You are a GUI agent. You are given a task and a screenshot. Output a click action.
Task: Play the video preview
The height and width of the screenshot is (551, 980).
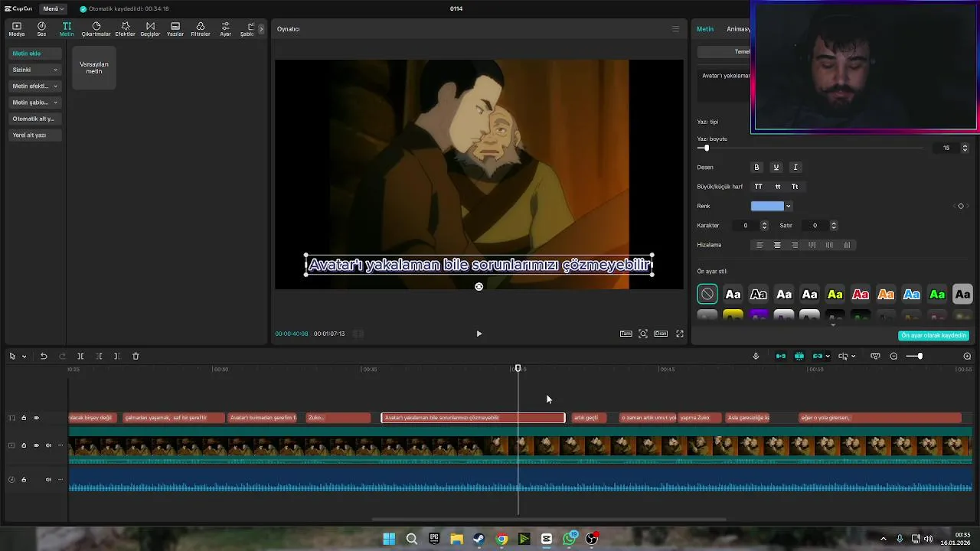(479, 334)
